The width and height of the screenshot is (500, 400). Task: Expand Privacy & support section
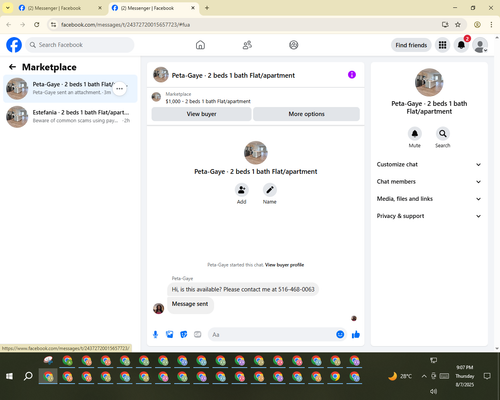point(429,216)
